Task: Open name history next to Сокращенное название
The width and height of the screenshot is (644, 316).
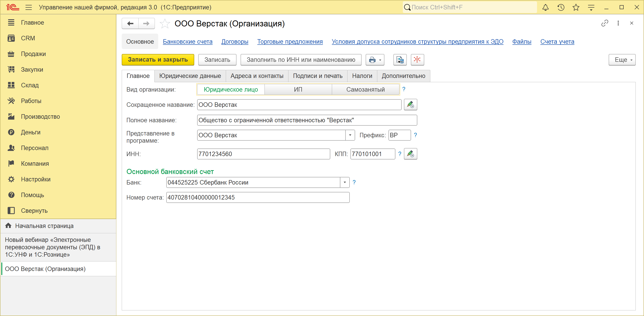Action: coord(410,105)
